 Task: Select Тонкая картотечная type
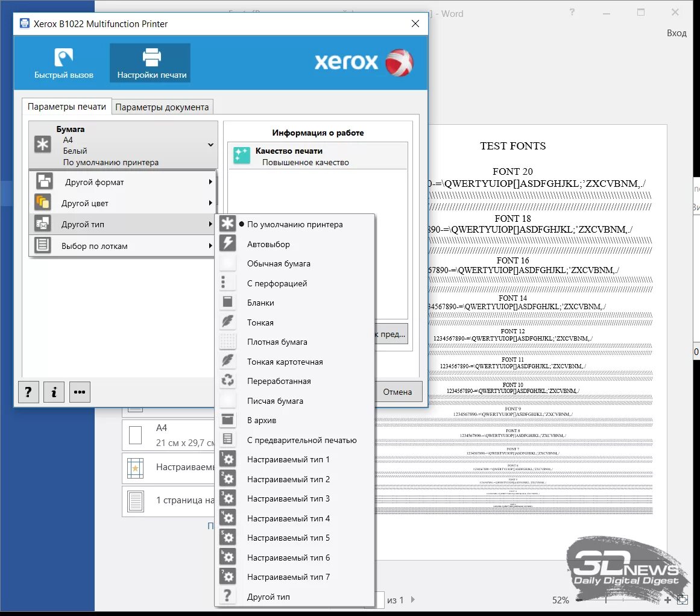[x=295, y=362]
